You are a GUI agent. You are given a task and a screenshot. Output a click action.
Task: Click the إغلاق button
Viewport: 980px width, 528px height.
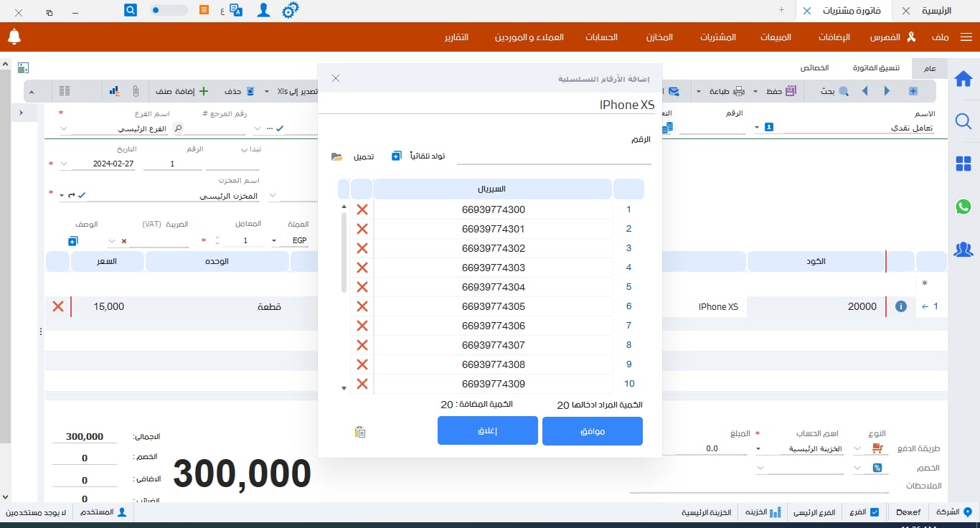488,431
